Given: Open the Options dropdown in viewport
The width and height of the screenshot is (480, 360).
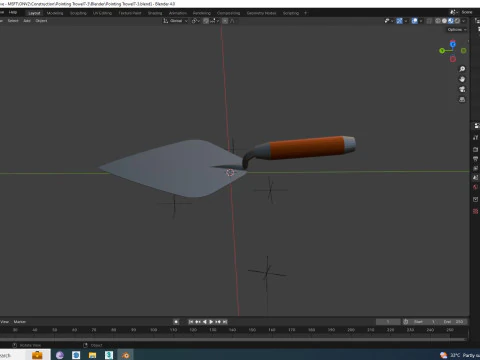Looking at the screenshot, I should click(x=457, y=30).
